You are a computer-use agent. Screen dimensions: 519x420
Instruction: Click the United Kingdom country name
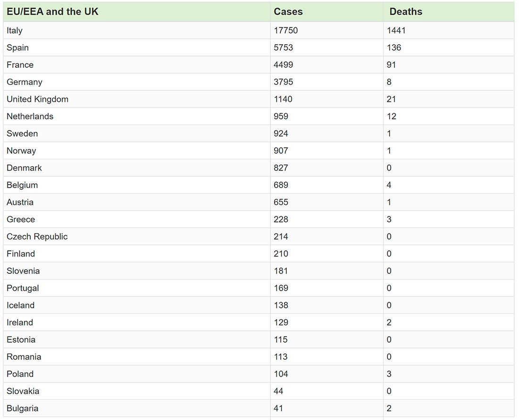37,99
